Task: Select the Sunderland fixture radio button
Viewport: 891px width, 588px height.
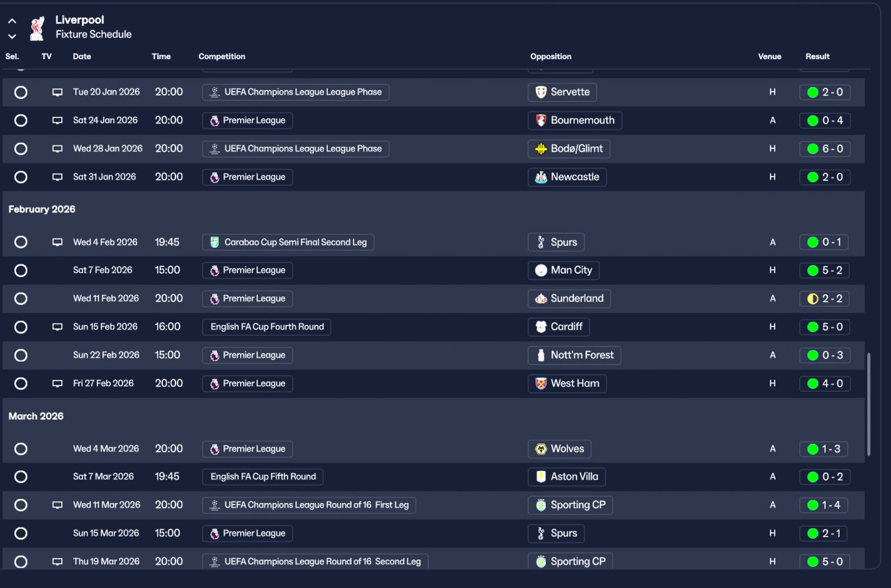Action: (21, 299)
